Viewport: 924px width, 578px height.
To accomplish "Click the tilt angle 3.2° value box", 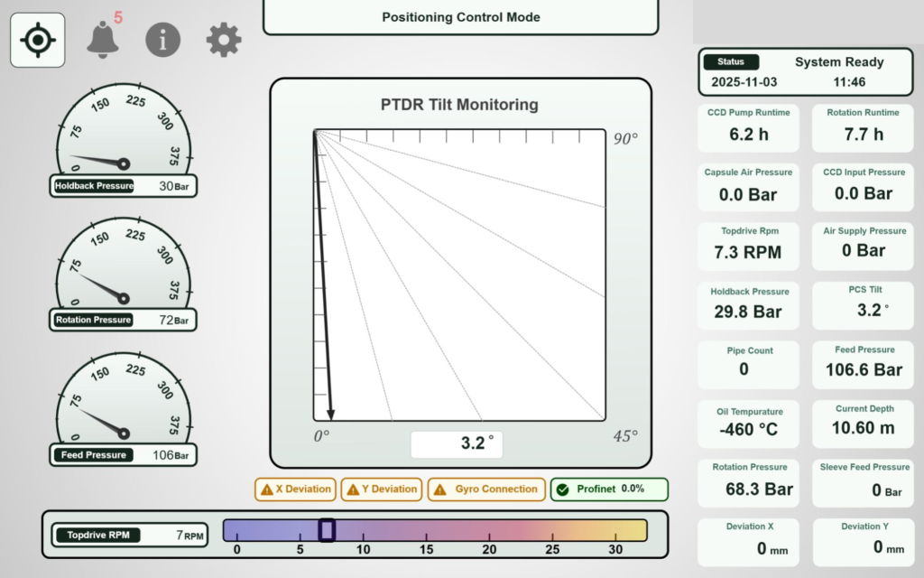I will click(x=457, y=444).
